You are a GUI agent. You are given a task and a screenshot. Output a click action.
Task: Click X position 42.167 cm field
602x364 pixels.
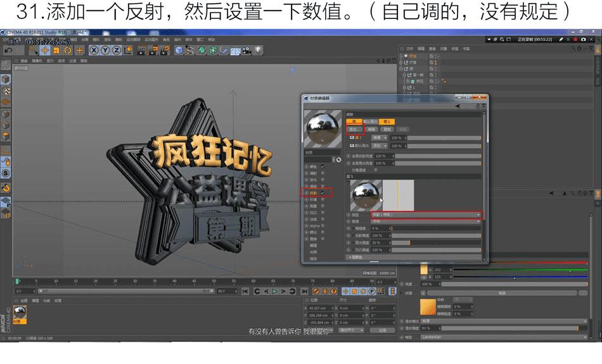tap(321, 308)
